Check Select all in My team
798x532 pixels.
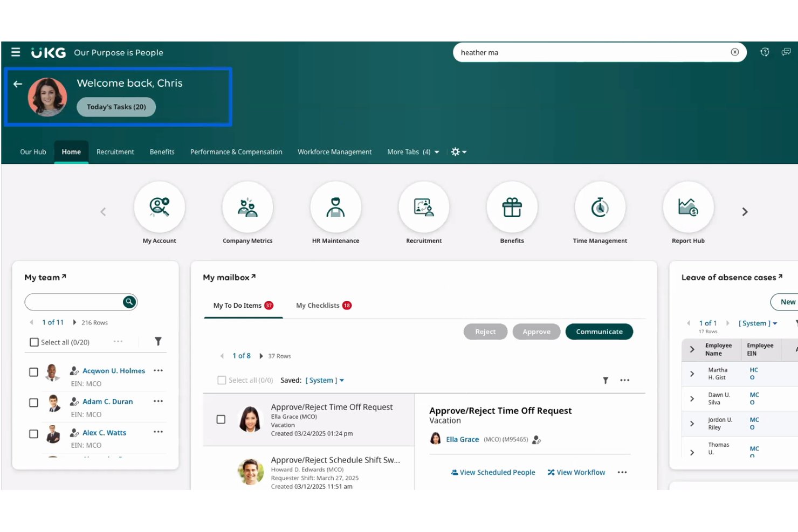34,342
